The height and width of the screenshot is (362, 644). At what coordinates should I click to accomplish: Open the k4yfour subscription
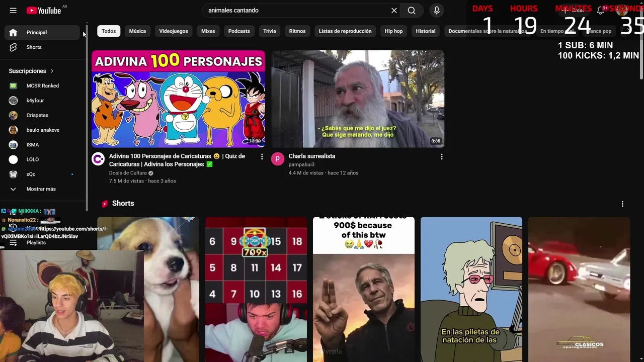tap(42, 101)
